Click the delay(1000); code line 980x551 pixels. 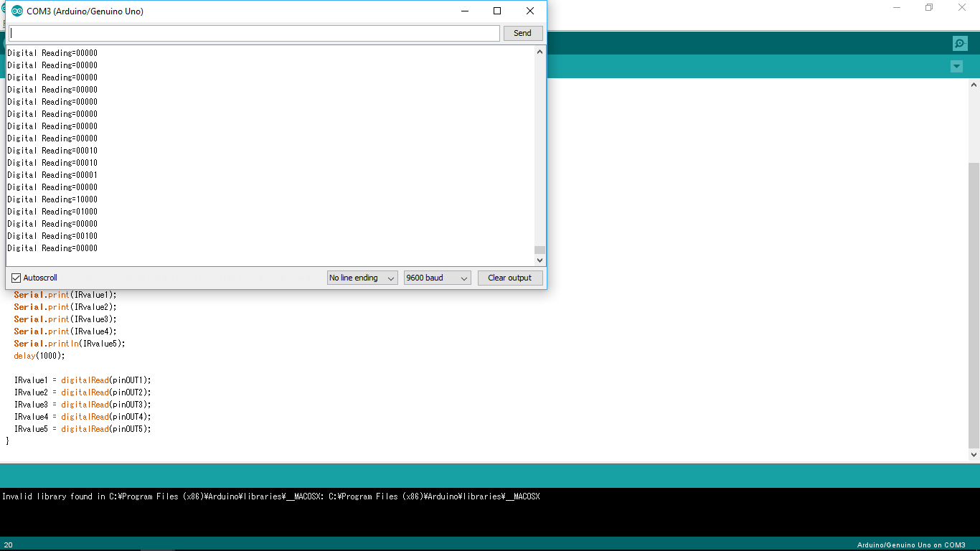[39, 356]
